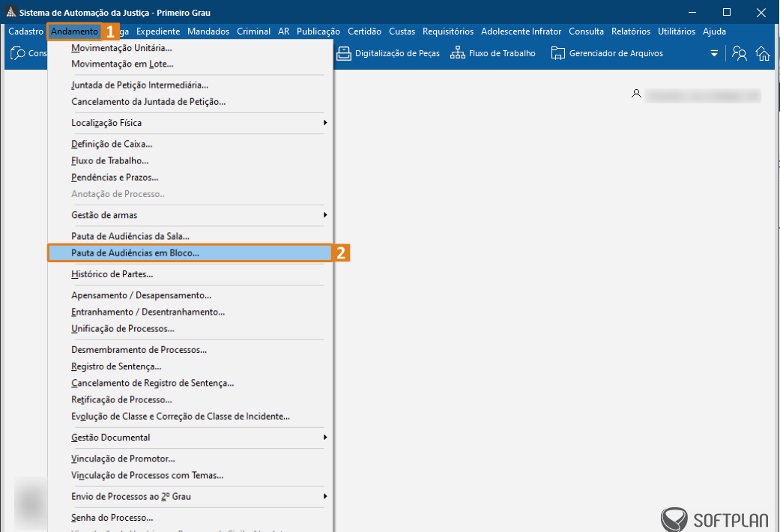Open the Requisitórios menu
This screenshot has width=780, height=532.
click(x=448, y=31)
